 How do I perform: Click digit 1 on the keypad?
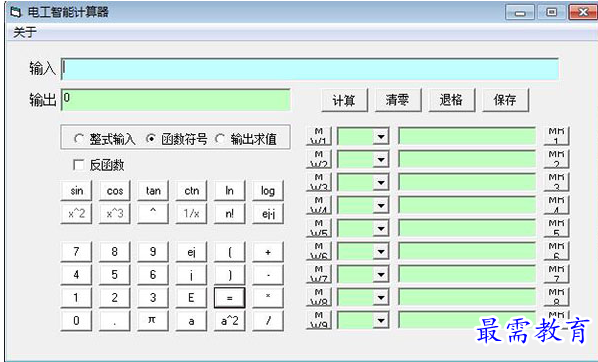coord(76,298)
